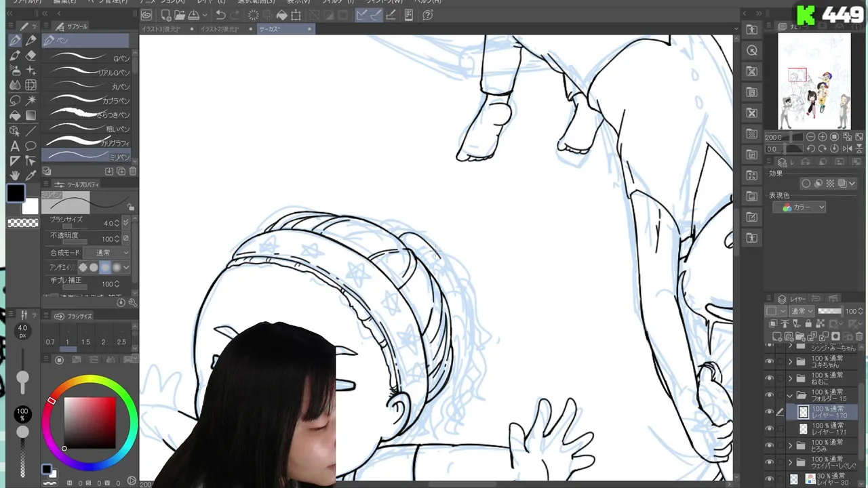Click Zoom out button in the Navigator
The height and width of the screenshot is (488, 868).
click(x=810, y=137)
